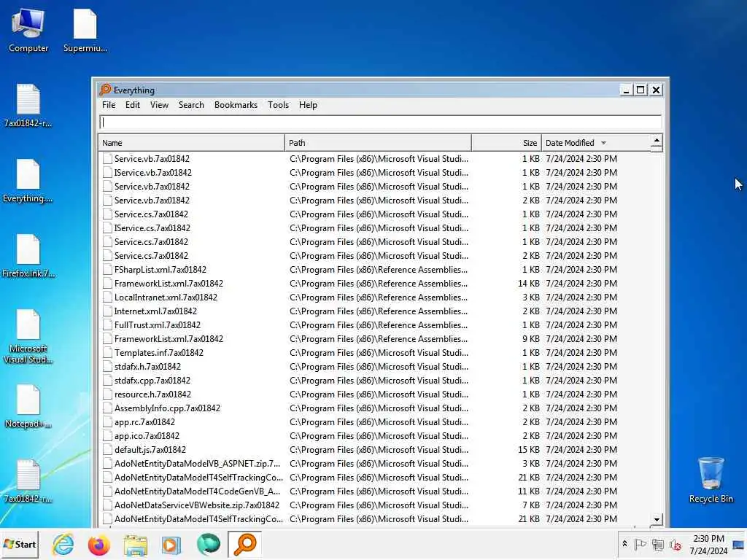Sort results by the Date Modified column header

(x=595, y=143)
